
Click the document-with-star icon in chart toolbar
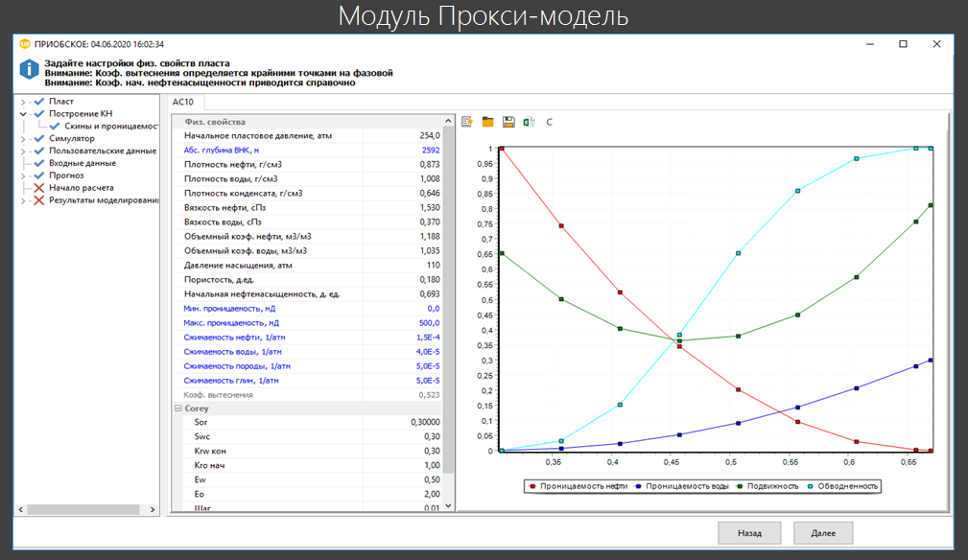click(x=466, y=122)
